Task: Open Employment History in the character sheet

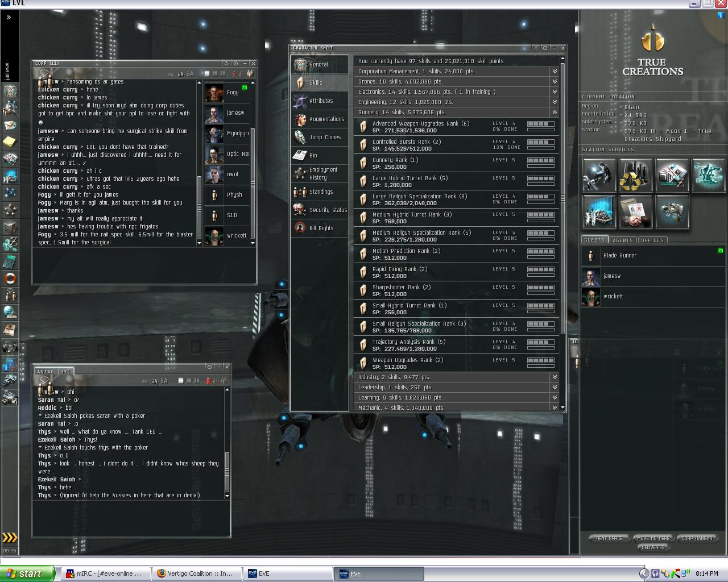Action: point(320,173)
